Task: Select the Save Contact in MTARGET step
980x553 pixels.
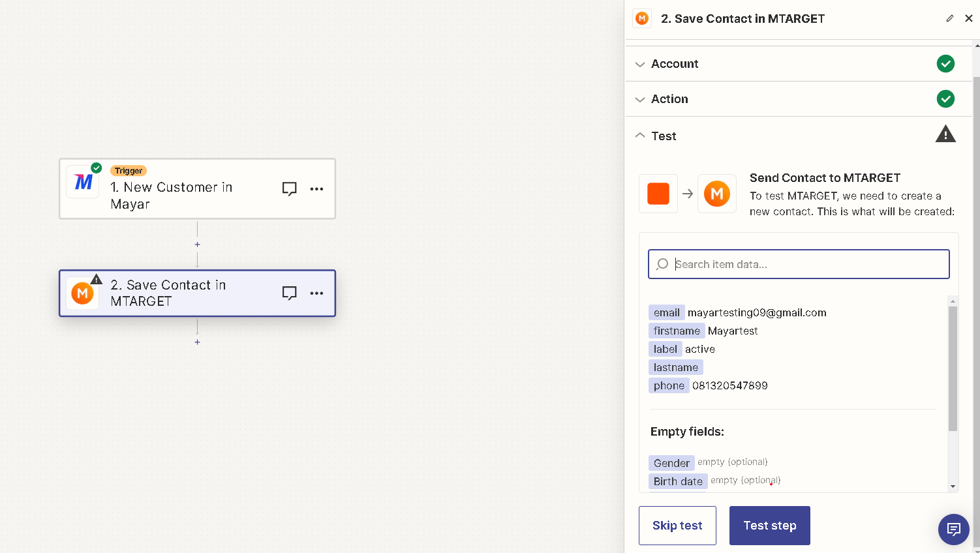Action: [x=197, y=293]
